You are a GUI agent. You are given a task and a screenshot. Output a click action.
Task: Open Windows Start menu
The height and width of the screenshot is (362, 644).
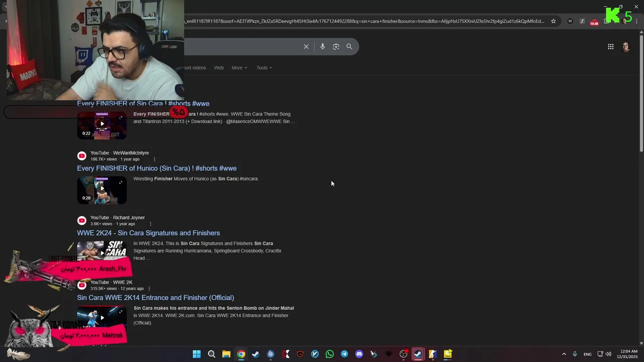click(197, 354)
